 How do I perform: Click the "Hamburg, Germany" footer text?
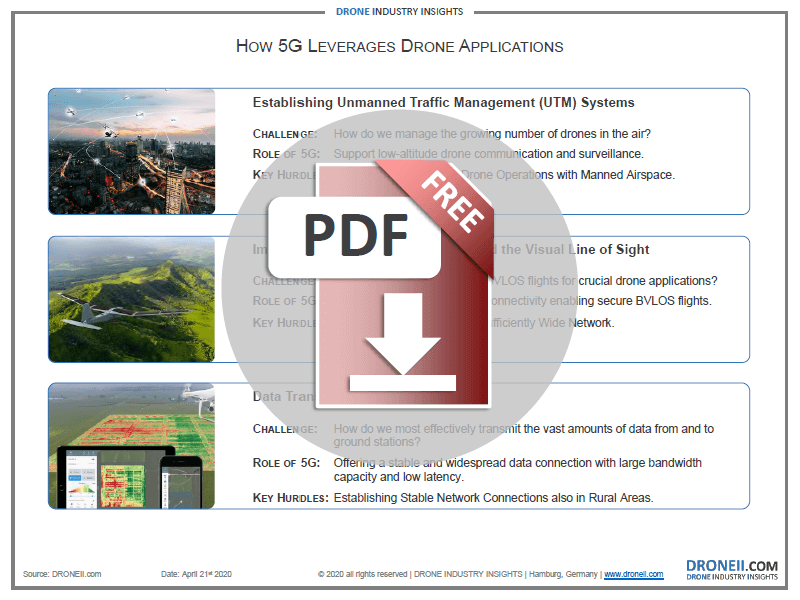pyautogui.click(x=563, y=574)
